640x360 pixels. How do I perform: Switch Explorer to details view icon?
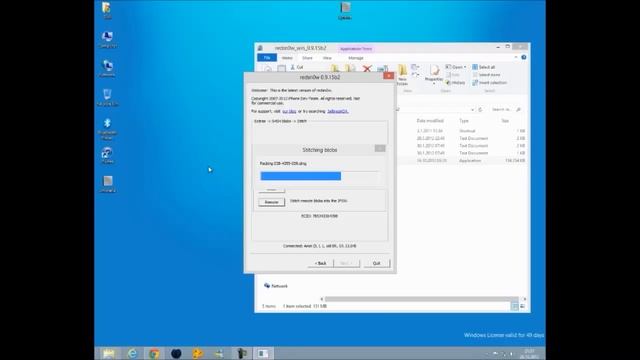coord(515,306)
